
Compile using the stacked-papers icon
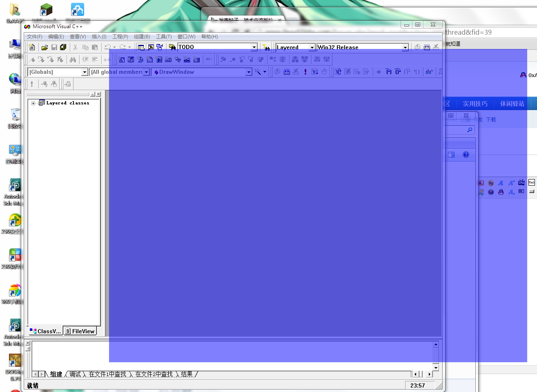(277, 71)
